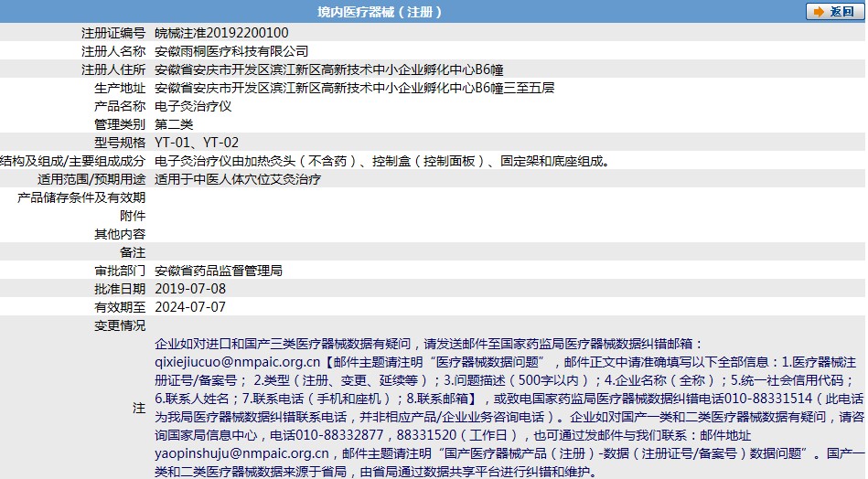
Task: Click the 注 label beside the notice
Action: coord(139,408)
